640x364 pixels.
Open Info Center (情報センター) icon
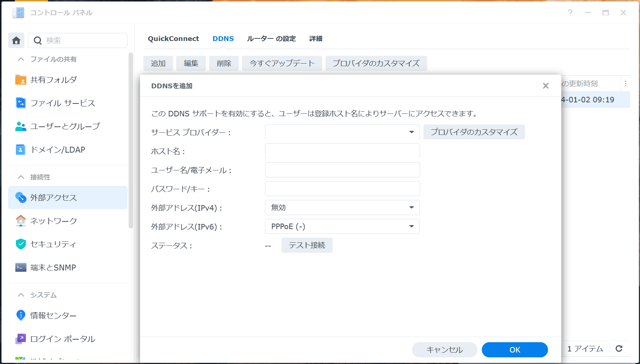click(x=21, y=315)
